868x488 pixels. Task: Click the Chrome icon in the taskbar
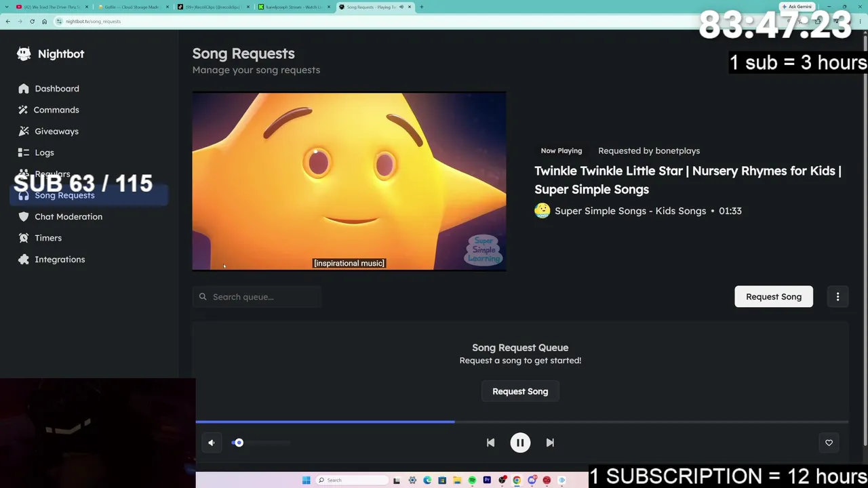pyautogui.click(x=517, y=481)
